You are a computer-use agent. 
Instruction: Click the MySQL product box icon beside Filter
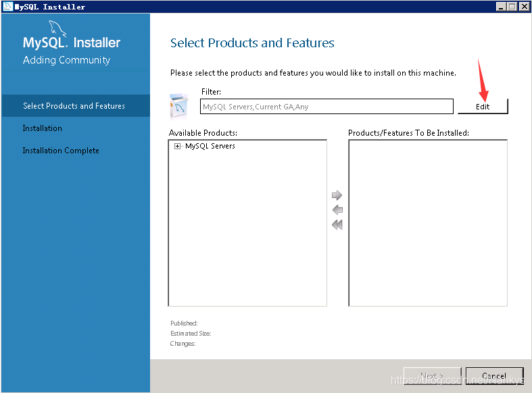(x=178, y=107)
